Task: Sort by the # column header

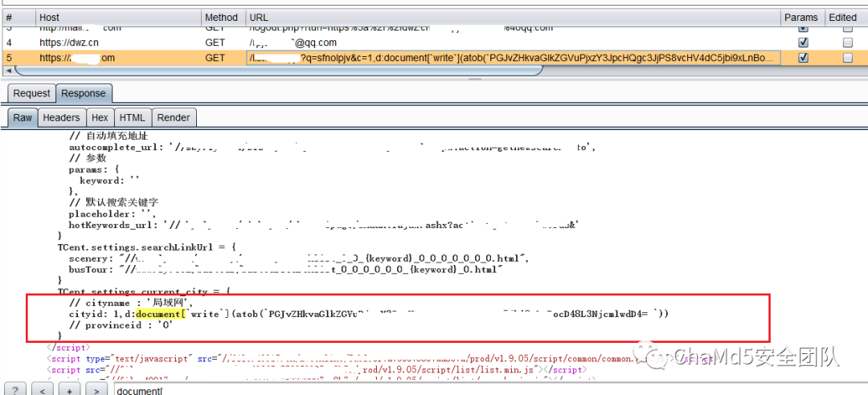Action: 18,17
